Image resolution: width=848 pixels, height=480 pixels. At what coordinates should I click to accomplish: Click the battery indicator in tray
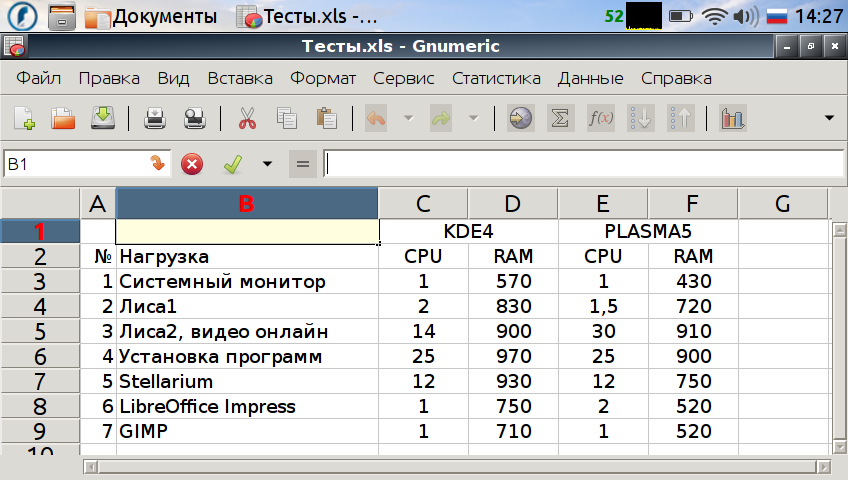click(x=681, y=16)
